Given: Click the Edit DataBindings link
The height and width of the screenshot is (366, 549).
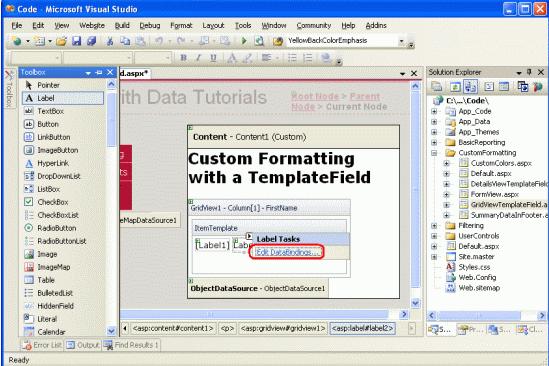Looking at the screenshot, I should (x=287, y=252).
